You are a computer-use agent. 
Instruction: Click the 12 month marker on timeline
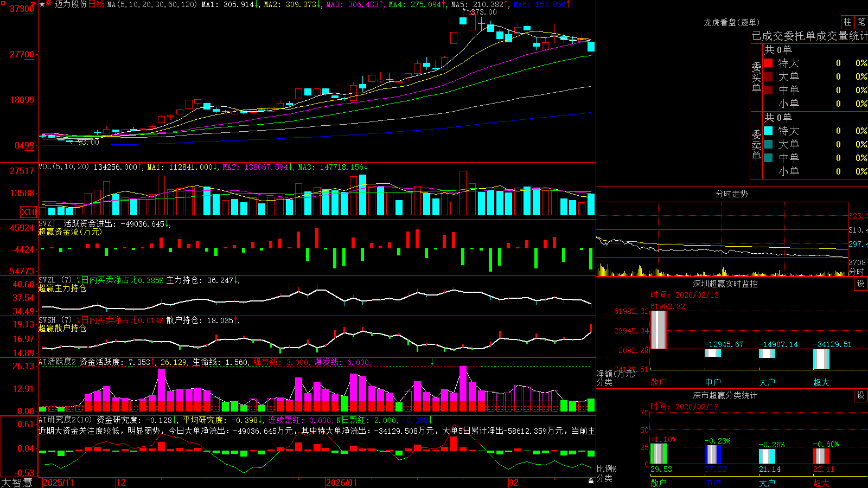(122, 483)
